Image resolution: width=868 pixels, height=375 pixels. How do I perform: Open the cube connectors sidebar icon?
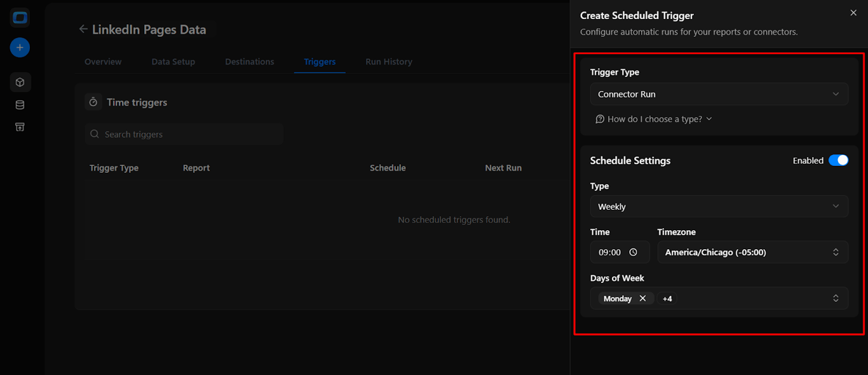coord(20,82)
